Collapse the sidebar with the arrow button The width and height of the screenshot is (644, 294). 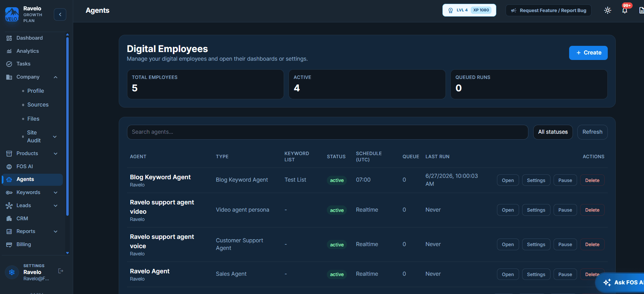coord(60,14)
